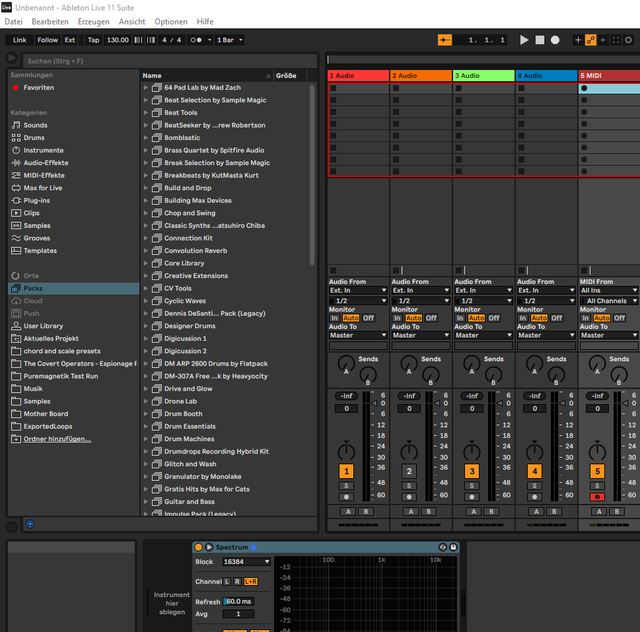This screenshot has height=632, width=640.
Task: Select Max for Live category
Action: [42, 188]
